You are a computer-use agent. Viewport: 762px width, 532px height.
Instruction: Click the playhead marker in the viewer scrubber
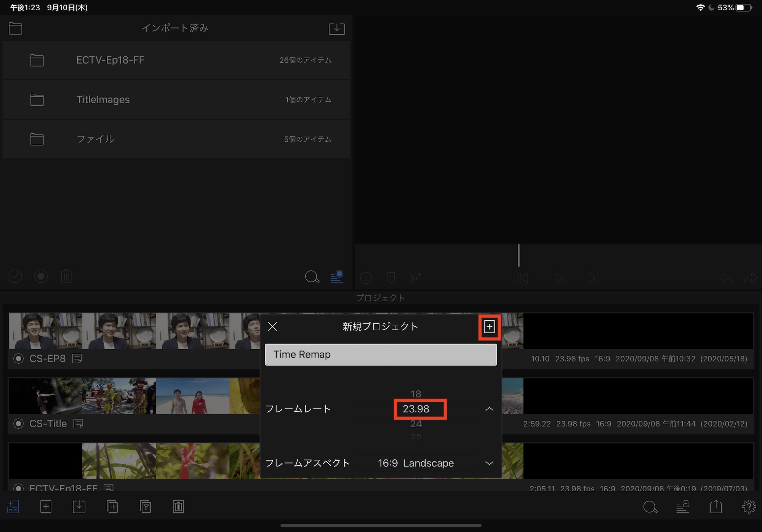click(519, 256)
